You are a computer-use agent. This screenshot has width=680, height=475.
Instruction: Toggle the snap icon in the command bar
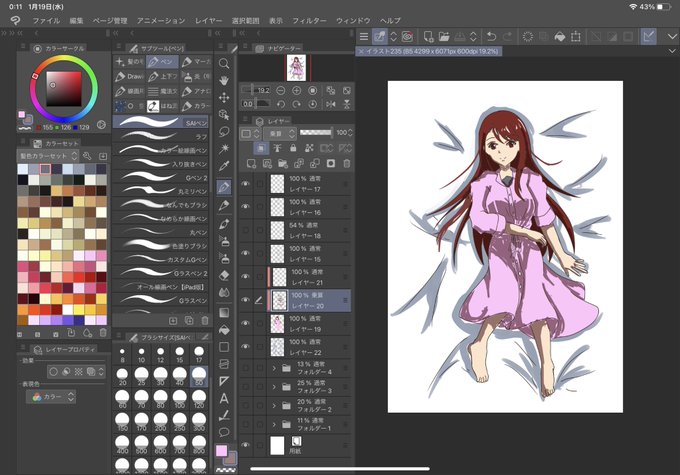[648, 36]
